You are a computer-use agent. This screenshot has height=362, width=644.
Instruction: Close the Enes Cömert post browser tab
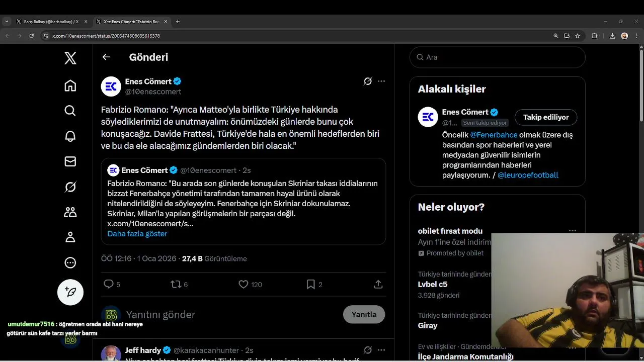click(x=166, y=22)
